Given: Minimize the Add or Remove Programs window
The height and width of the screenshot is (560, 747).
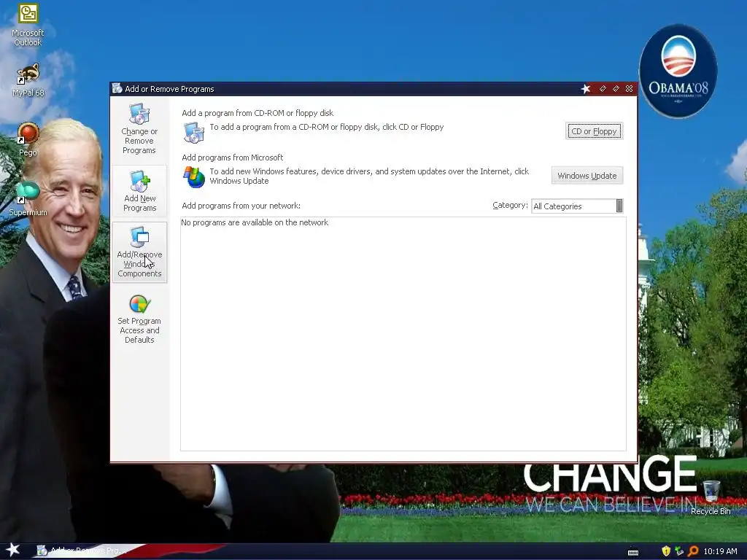Looking at the screenshot, I should coord(603,89).
